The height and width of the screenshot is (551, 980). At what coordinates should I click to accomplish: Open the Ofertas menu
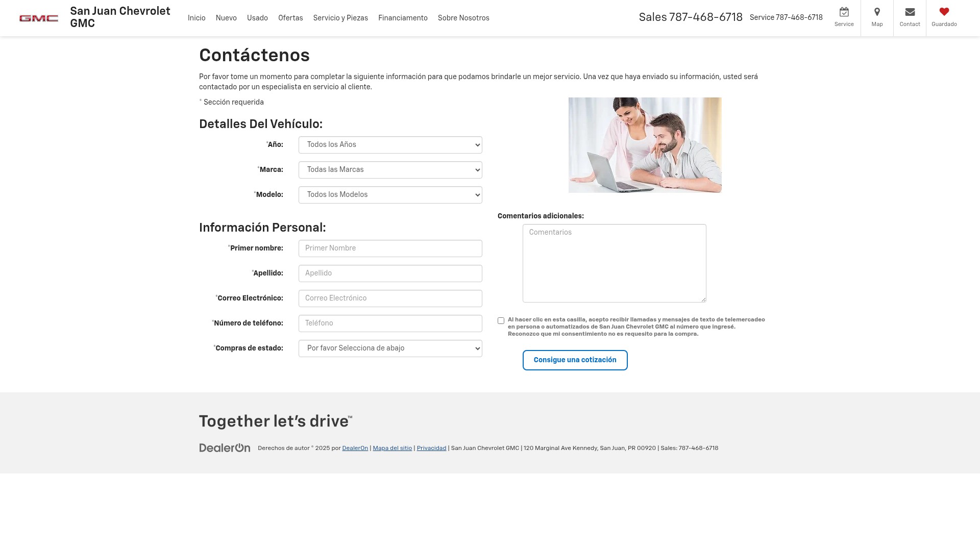coord(290,18)
